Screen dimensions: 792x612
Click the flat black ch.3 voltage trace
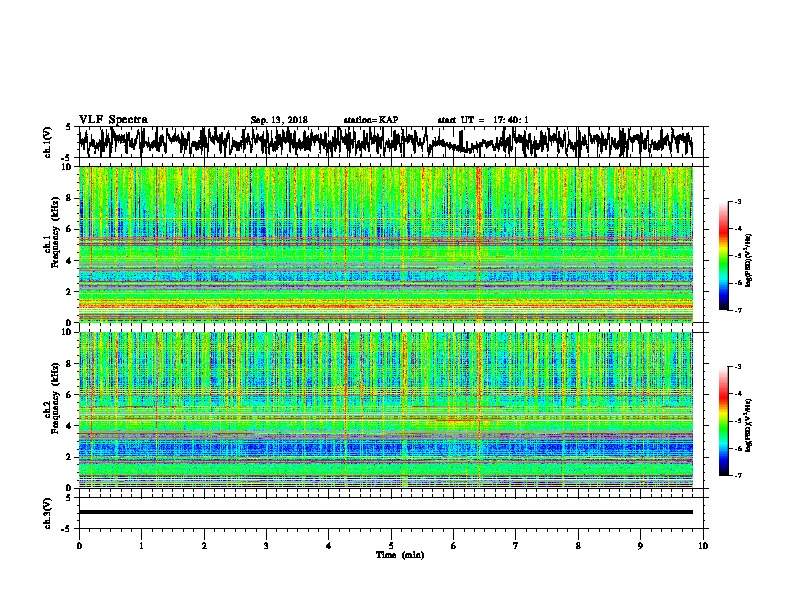point(385,512)
